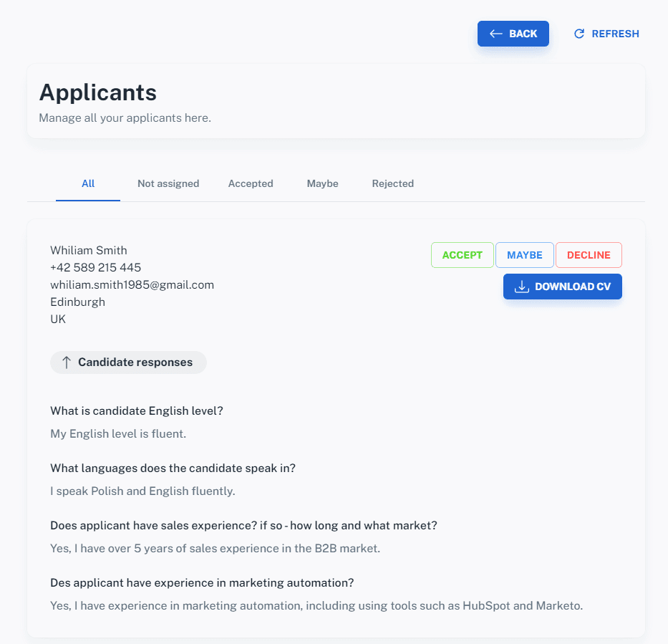668x644 pixels.
Task: Open the Not assigned tab
Action: click(x=168, y=183)
